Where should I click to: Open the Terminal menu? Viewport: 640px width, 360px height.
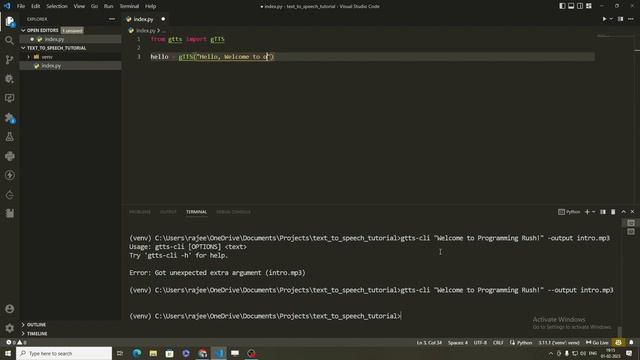[x=129, y=6]
